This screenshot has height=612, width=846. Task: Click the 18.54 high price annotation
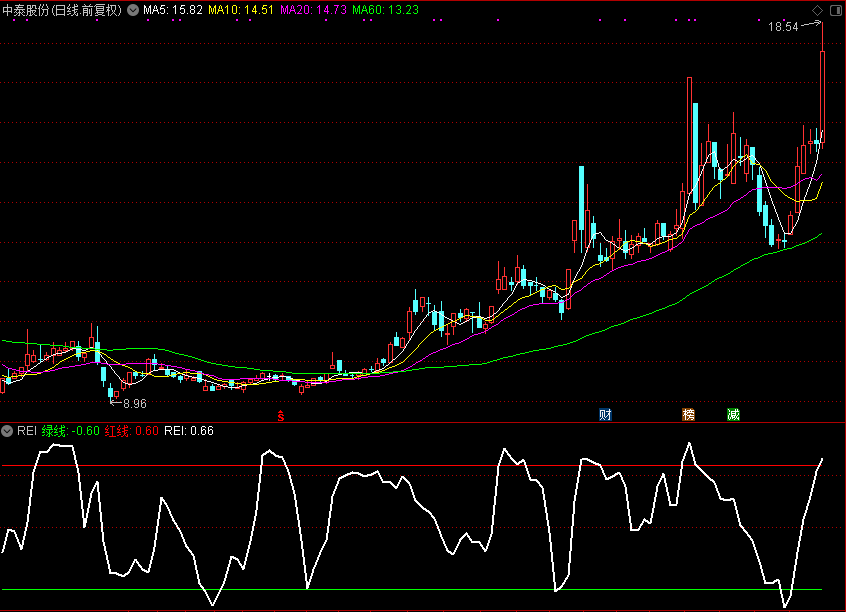[x=783, y=27]
